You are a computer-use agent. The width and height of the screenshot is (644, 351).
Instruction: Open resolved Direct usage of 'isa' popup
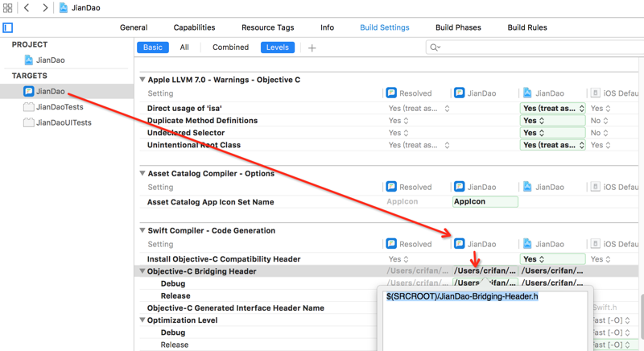[x=419, y=109]
